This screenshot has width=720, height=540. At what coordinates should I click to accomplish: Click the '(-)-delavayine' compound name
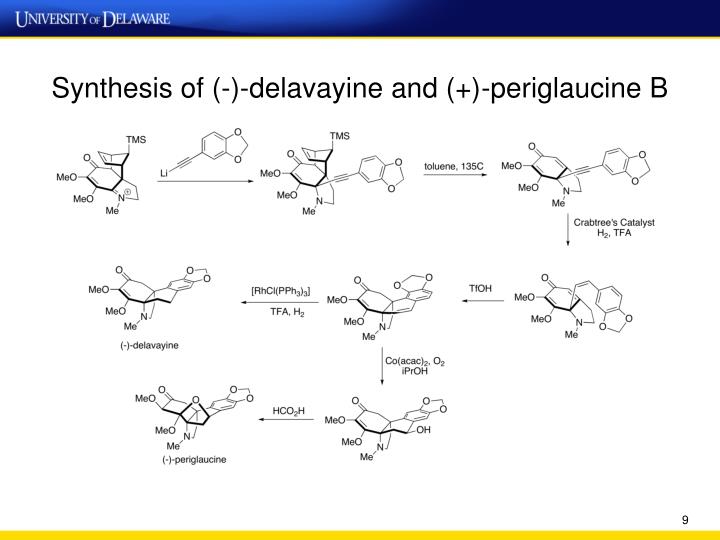pyautogui.click(x=149, y=345)
